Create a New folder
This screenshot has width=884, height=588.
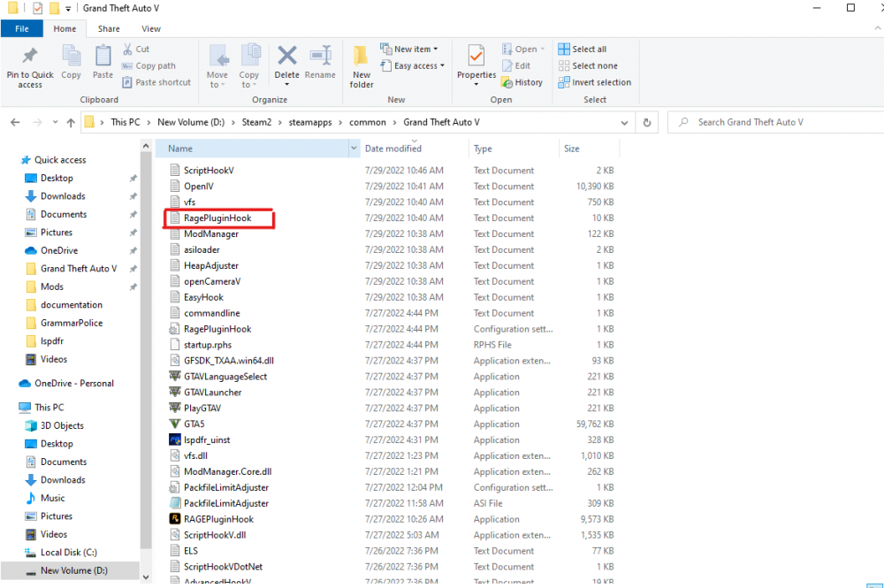361,66
